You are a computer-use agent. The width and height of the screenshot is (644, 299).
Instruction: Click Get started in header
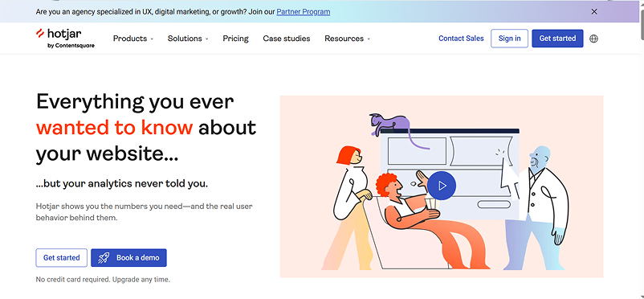557,39
